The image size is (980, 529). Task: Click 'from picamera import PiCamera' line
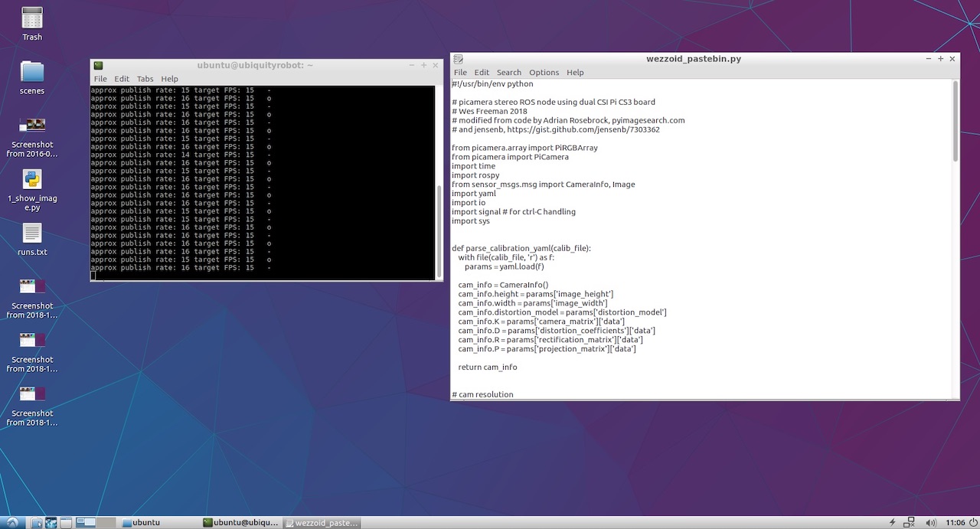coord(510,157)
